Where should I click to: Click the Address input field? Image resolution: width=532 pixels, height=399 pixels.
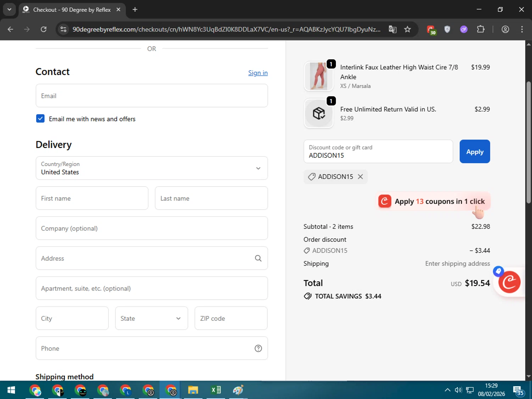coord(152,258)
